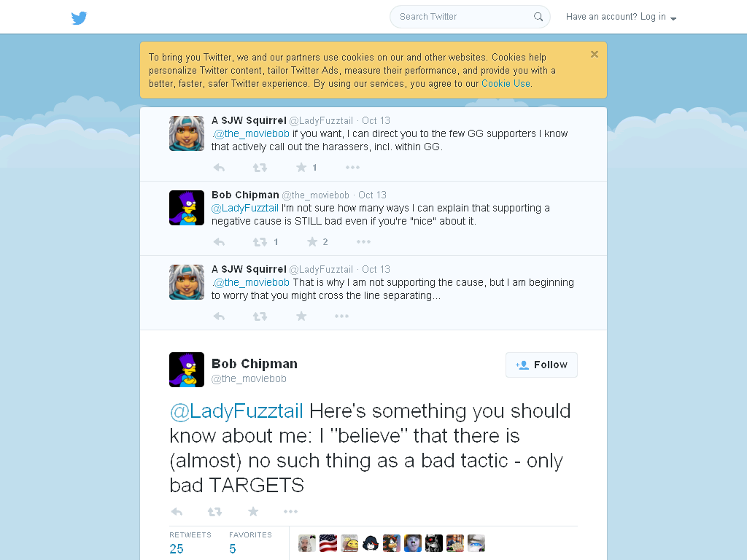This screenshot has width=747, height=560.
Task: Open more options on first LadyFuzztail tweet
Action: point(352,168)
